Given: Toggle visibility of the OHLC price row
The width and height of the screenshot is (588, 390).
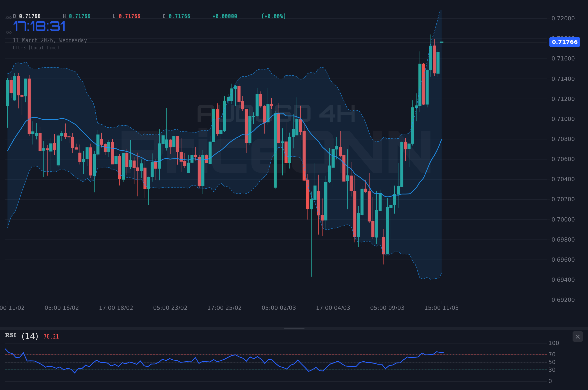Looking at the screenshot, I should [x=8, y=16].
